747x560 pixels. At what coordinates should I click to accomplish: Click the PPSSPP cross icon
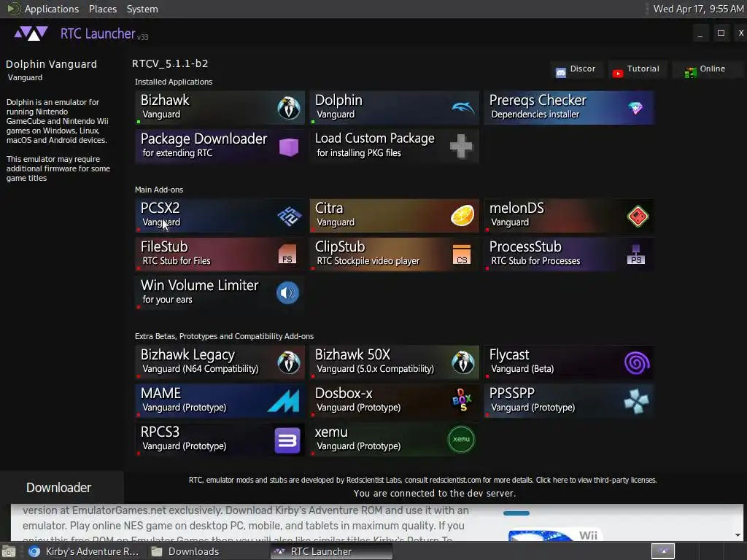[x=636, y=402]
